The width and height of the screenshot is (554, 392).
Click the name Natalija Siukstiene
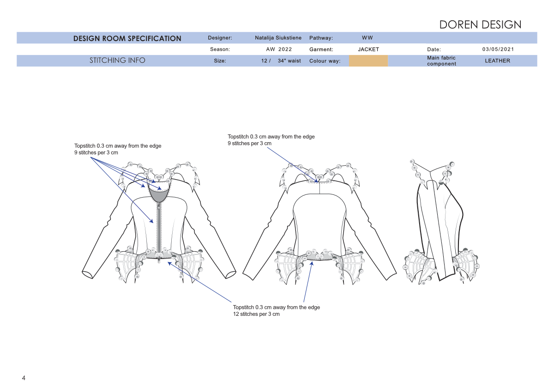coord(278,38)
